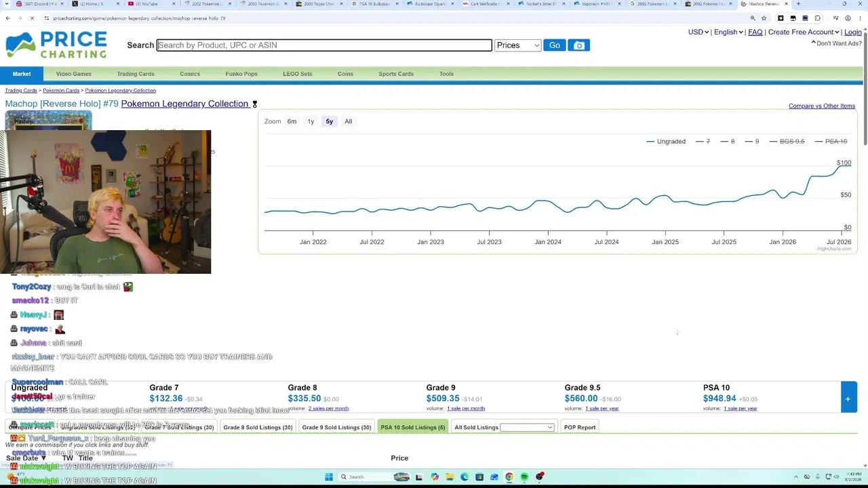Toggle the Ungraded series in chart legend
Image resolution: width=868 pixels, height=488 pixels.
click(666, 142)
